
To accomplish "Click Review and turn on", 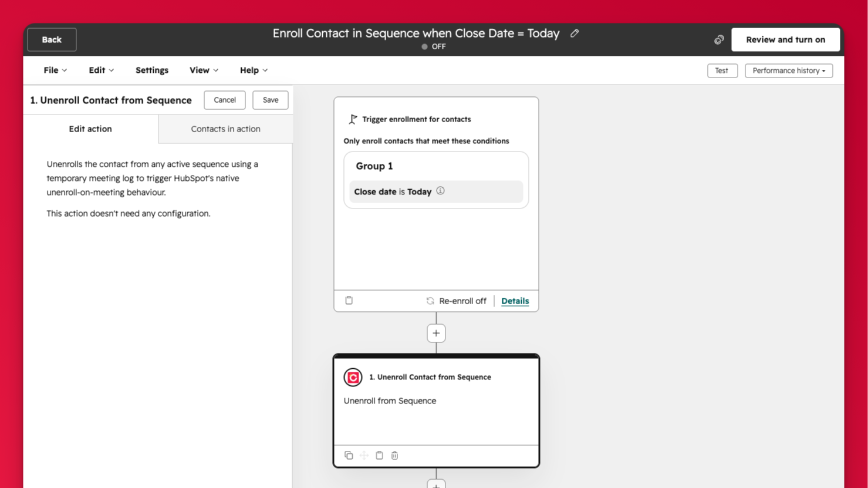I will (x=785, y=39).
